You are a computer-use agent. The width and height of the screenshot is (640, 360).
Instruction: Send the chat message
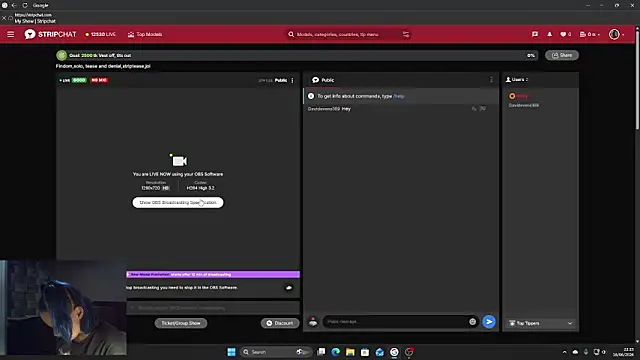(489, 322)
